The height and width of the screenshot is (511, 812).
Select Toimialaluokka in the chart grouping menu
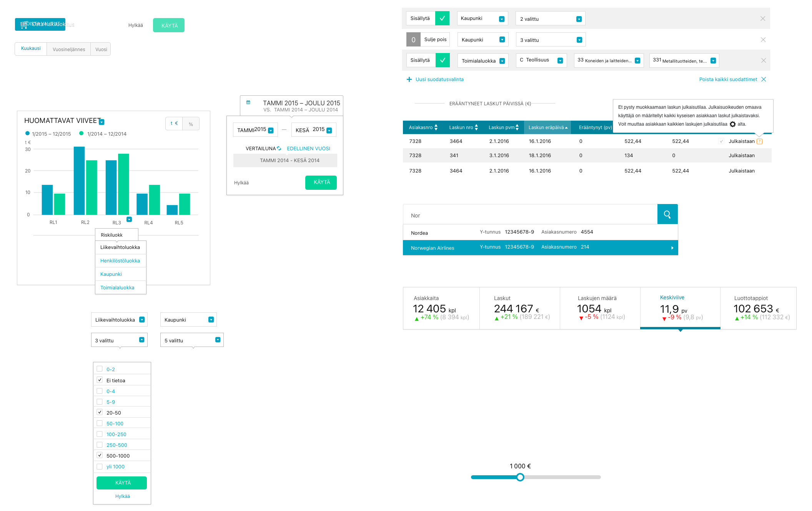[x=121, y=287]
